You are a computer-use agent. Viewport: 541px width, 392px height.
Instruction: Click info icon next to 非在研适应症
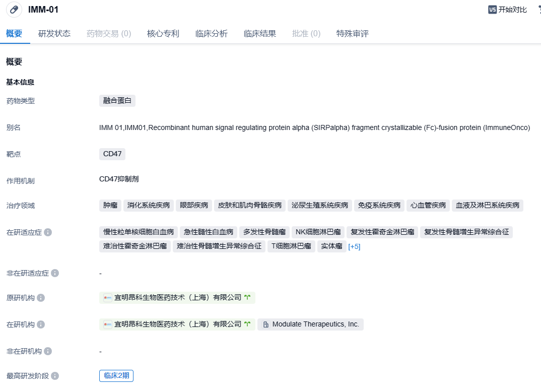(x=55, y=273)
